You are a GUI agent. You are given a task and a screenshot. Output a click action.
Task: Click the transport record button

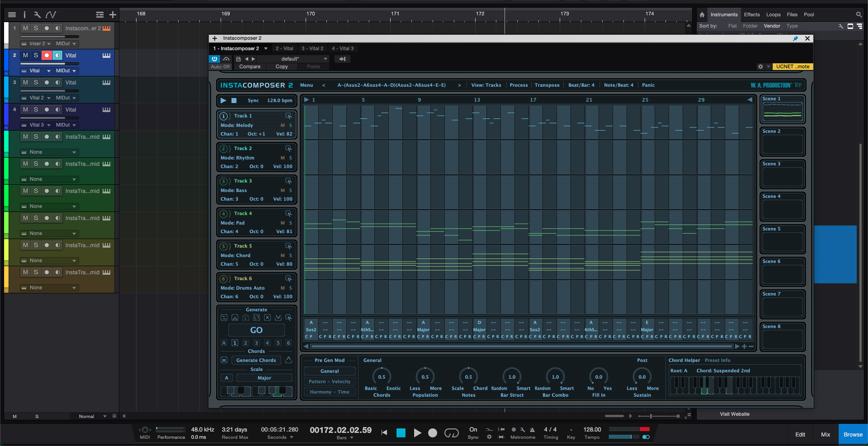[x=433, y=433]
